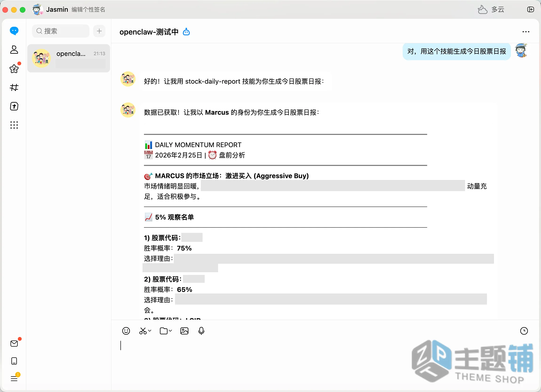The width and height of the screenshot is (541, 392).
Task: Open the Contacts person icon
Action: point(14,50)
